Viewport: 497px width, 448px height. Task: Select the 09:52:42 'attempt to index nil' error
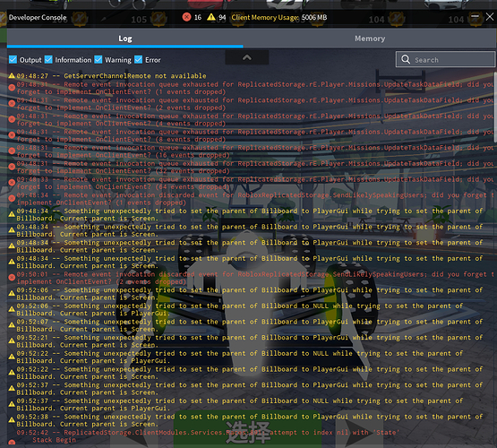208,433
